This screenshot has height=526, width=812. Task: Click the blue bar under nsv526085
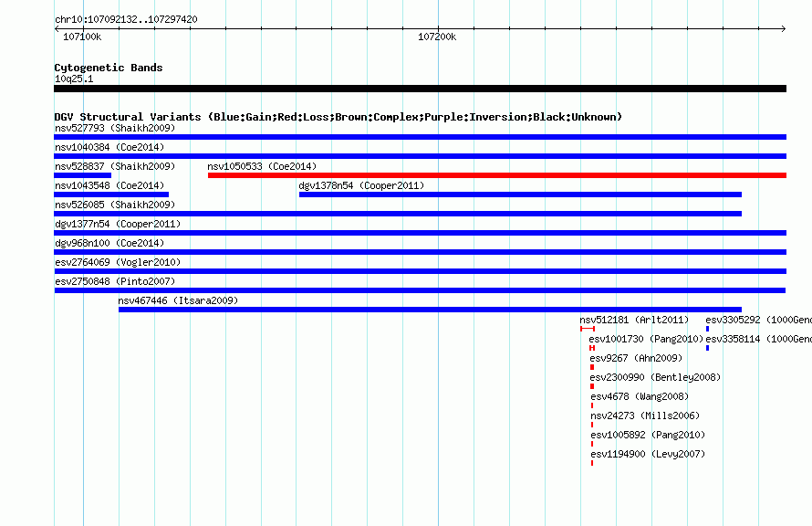pos(398,214)
